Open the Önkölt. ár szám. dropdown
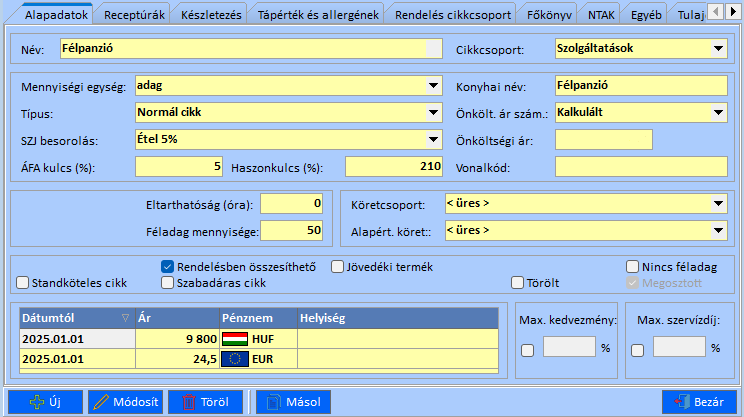 (x=718, y=113)
